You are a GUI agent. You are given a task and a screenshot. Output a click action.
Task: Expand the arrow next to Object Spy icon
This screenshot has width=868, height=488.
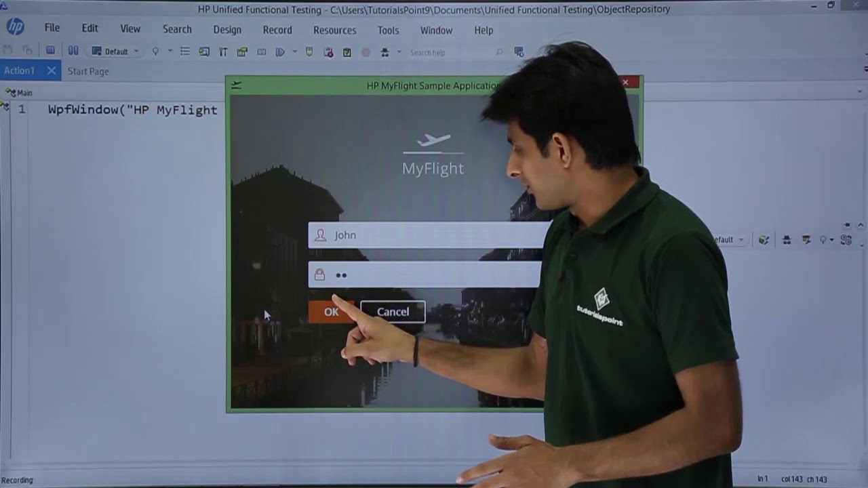click(399, 52)
